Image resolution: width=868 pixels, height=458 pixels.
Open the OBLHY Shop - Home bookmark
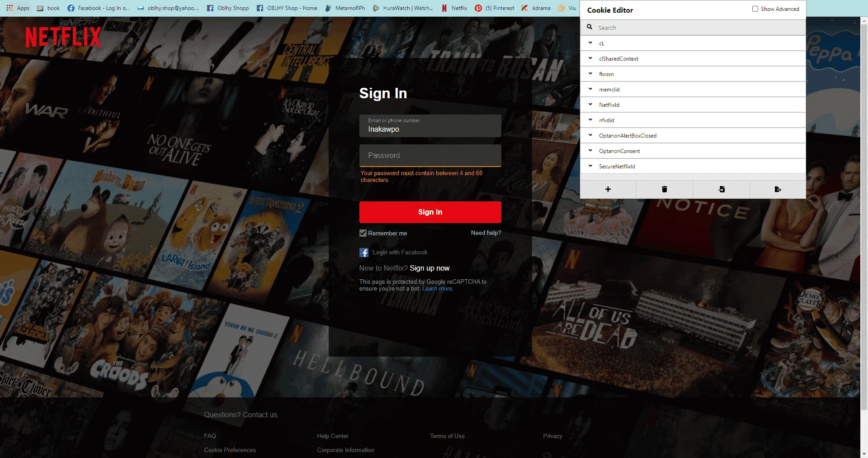tap(287, 8)
